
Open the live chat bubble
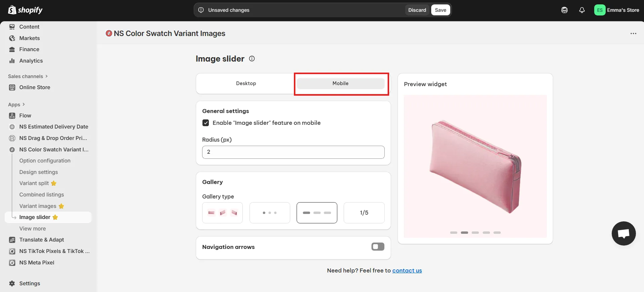623,233
